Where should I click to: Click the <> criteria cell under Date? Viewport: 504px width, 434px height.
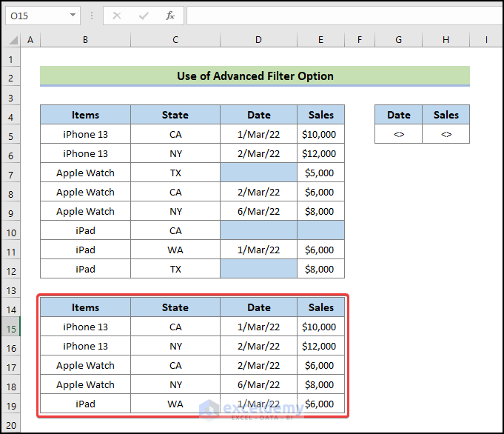[x=399, y=134]
